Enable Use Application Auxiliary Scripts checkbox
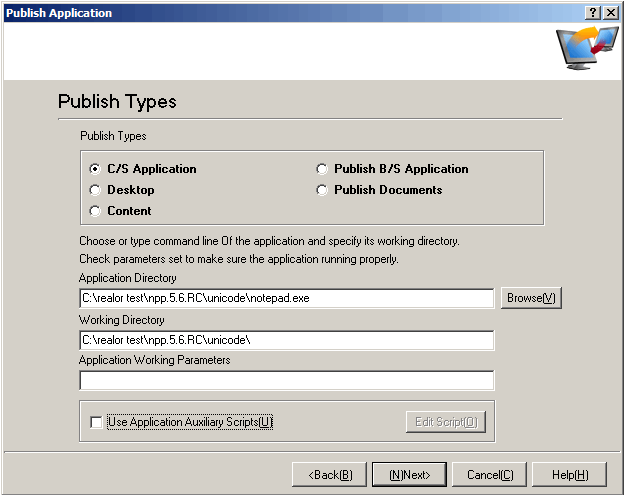 (x=96, y=422)
